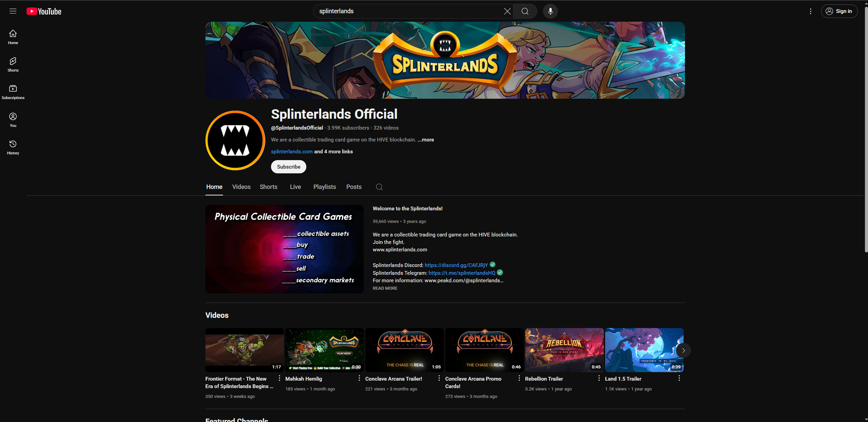Screen dimensions: 868x422
Task: Open the Mahkah Hemlig video thumbnail
Action: tap(324, 350)
